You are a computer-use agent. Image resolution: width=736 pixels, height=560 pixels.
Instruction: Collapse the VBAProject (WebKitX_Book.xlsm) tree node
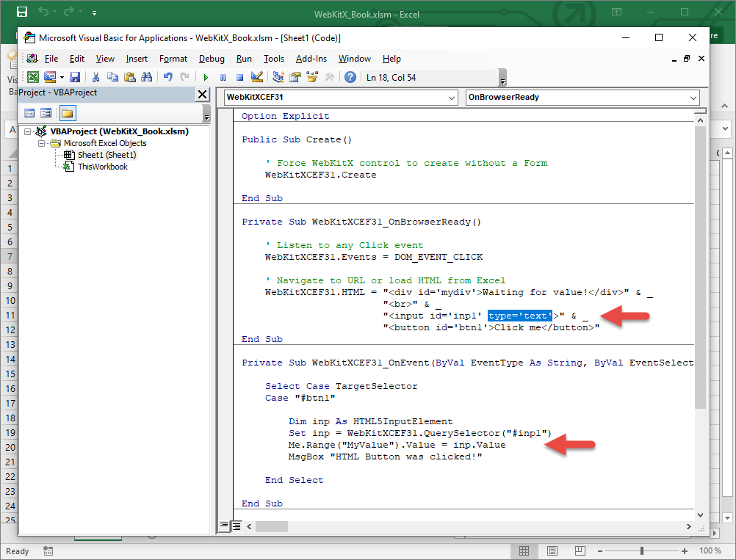pos(28,131)
